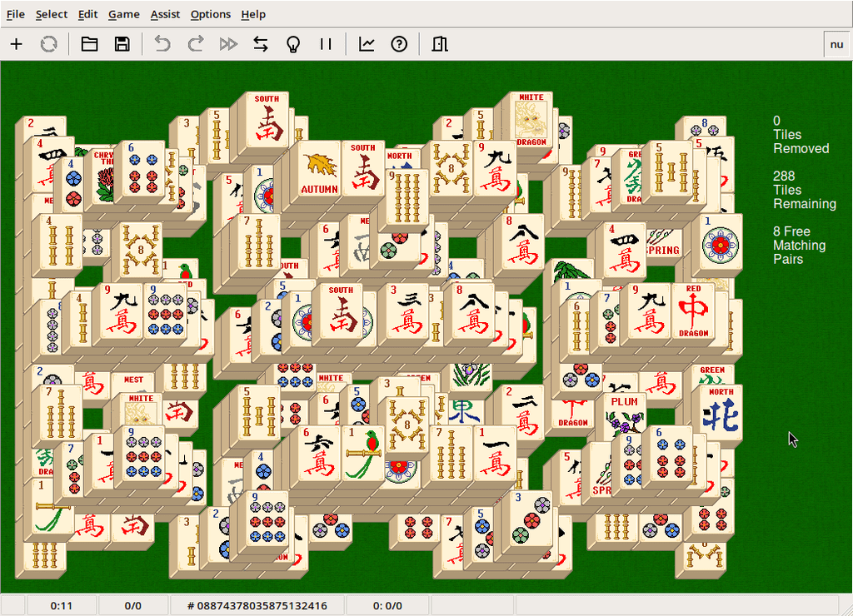Quit via the exit door icon
The image size is (853, 616).
440,44
